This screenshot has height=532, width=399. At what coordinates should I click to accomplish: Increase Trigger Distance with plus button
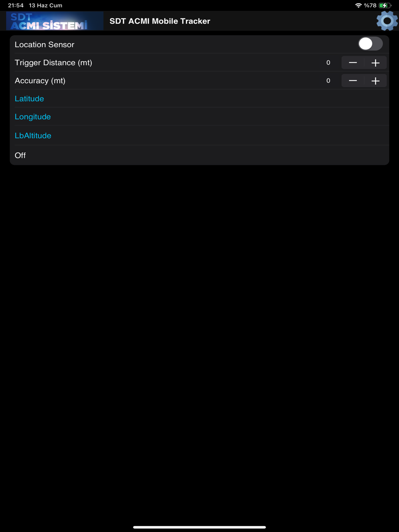(375, 63)
